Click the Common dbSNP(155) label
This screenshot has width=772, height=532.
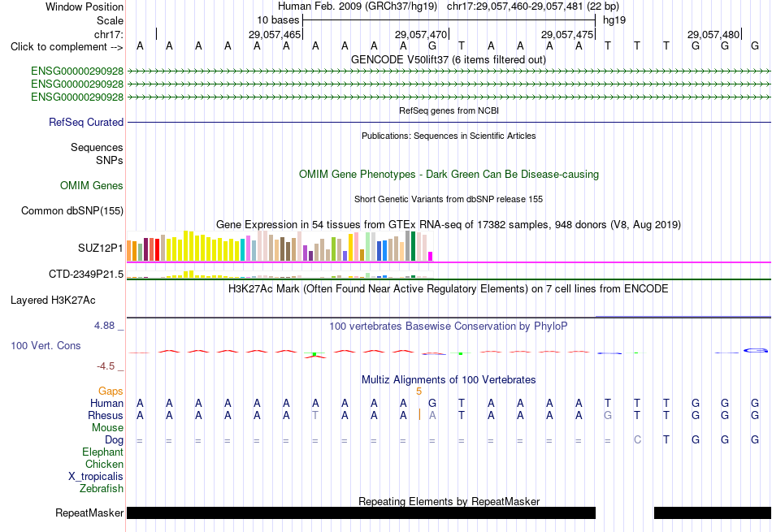coord(72,210)
